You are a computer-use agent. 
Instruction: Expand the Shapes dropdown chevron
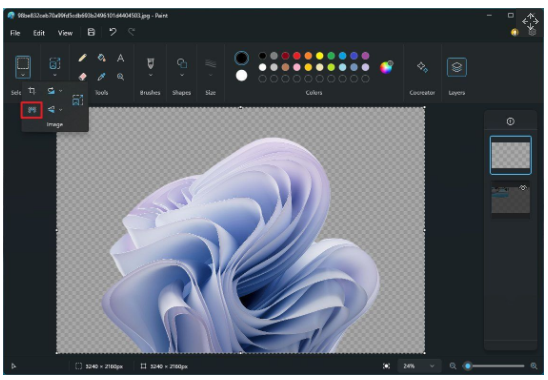[182, 75]
